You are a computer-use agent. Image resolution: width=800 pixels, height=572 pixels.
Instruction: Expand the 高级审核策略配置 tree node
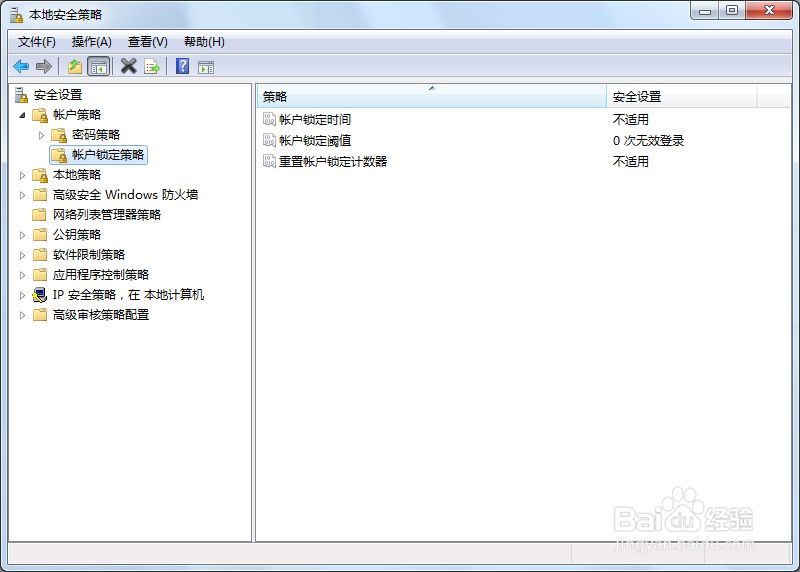[x=22, y=315]
